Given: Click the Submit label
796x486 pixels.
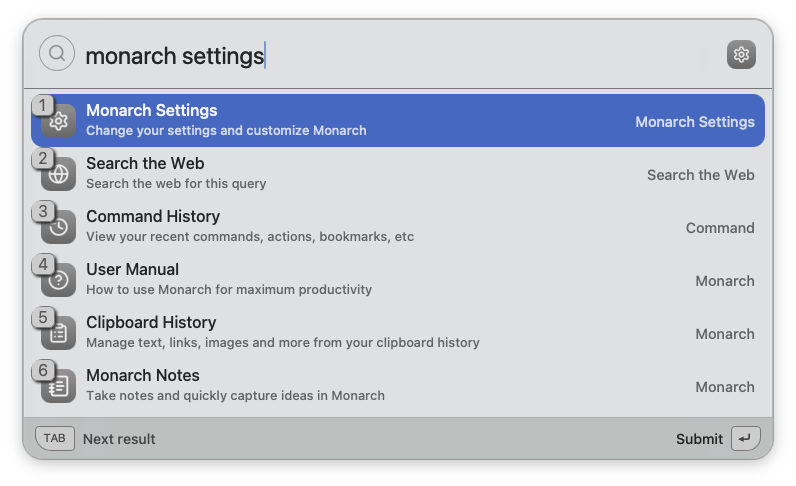Looking at the screenshot, I should (699, 439).
